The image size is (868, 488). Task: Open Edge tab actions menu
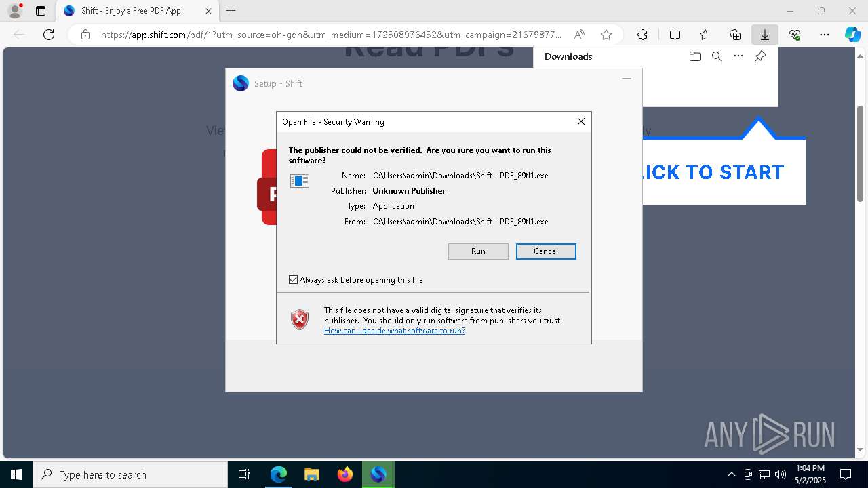[x=41, y=11]
